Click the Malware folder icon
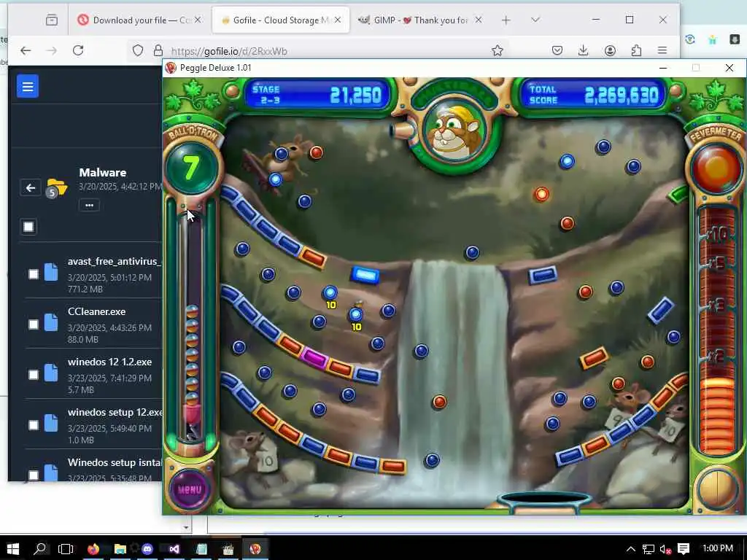Image resolution: width=747 pixels, height=560 pixels. pyautogui.click(x=56, y=187)
